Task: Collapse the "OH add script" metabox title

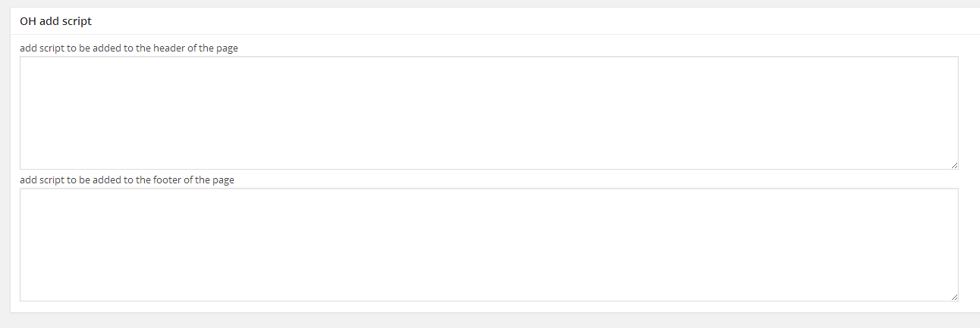Action: [x=55, y=21]
